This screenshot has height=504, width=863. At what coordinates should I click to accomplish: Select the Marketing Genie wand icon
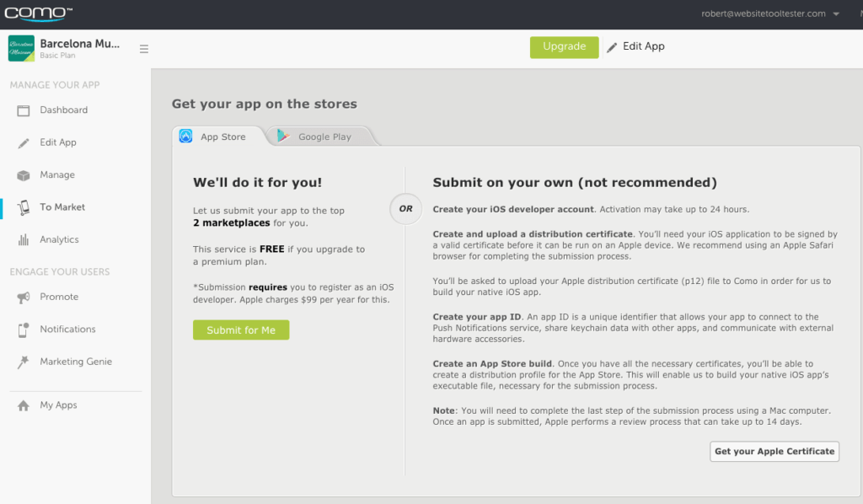pos(23,362)
